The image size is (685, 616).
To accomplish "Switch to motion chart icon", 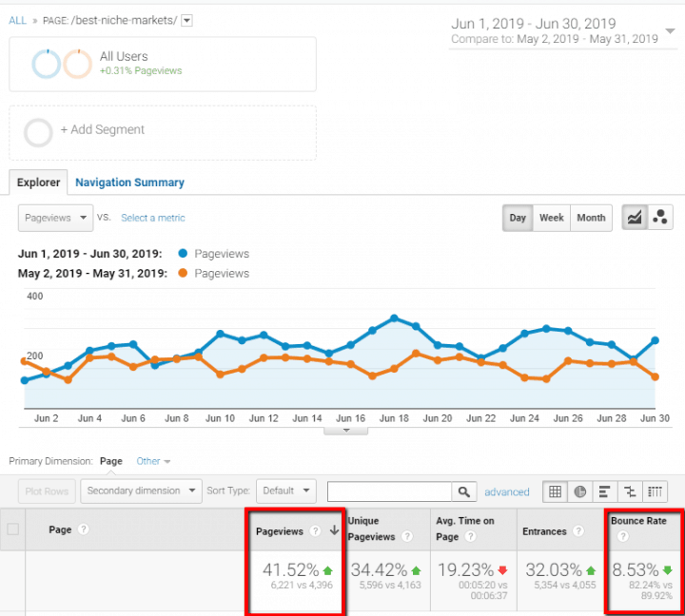I will tap(659, 218).
